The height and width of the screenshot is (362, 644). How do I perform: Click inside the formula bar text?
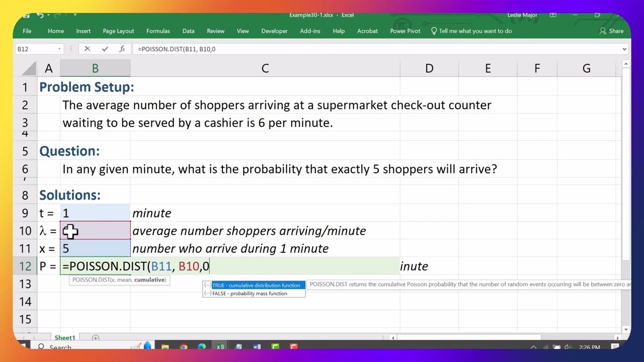pos(377,49)
